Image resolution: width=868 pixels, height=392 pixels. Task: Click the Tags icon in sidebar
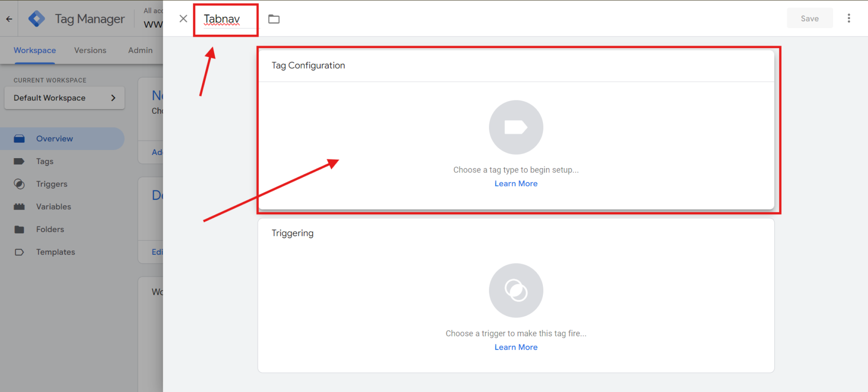point(19,161)
